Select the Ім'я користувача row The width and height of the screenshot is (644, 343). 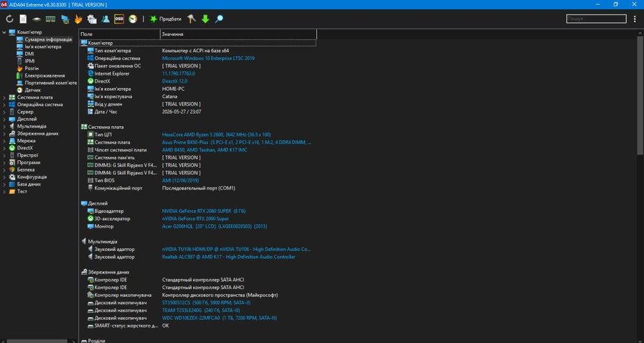(x=198, y=97)
